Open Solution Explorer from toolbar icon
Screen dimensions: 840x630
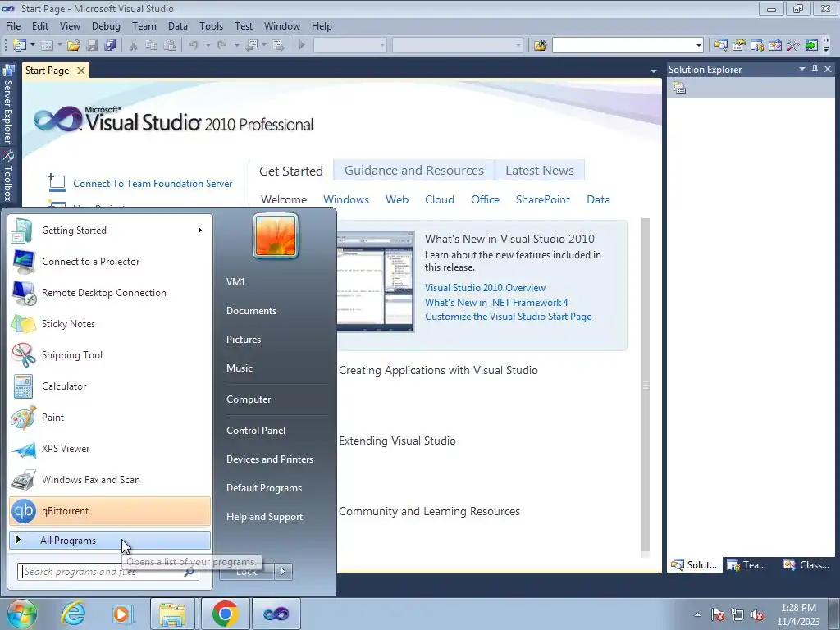coord(720,46)
